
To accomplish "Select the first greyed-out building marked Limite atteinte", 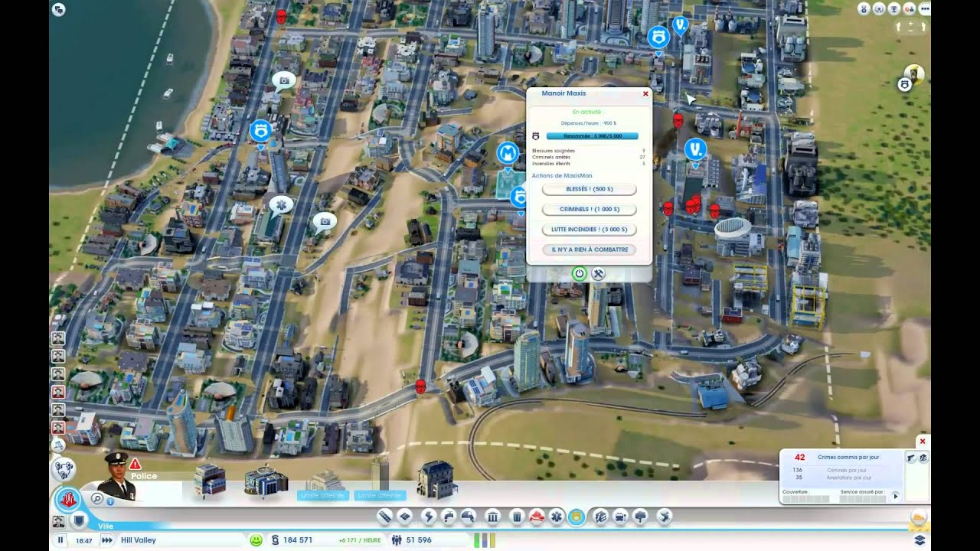I will (x=323, y=483).
